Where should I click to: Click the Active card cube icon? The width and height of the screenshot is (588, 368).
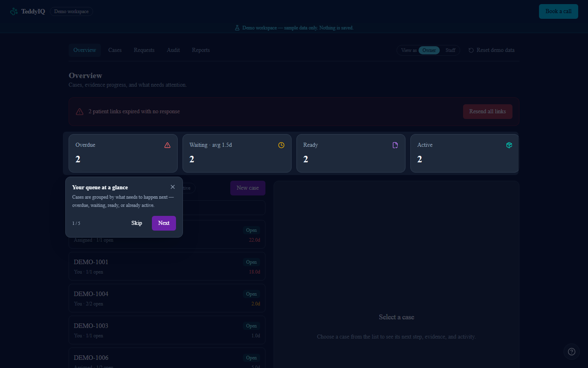click(x=509, y=145)
